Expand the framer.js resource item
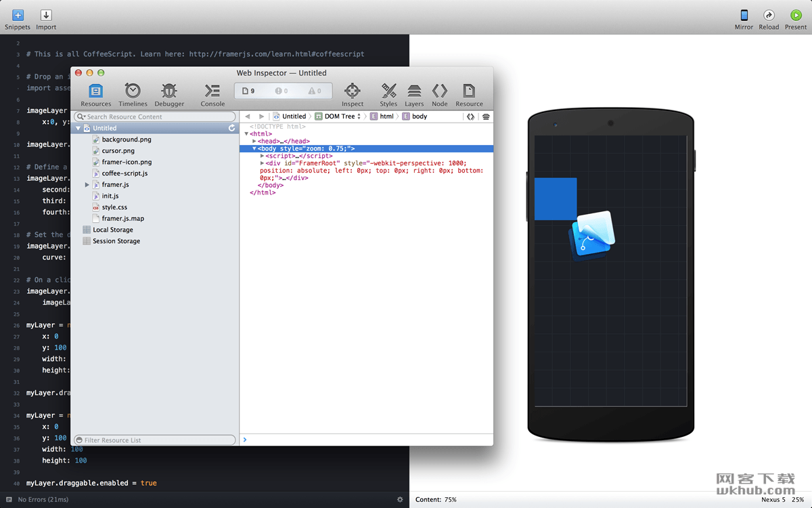The image size is (812, 508). [x=87, y=184]
